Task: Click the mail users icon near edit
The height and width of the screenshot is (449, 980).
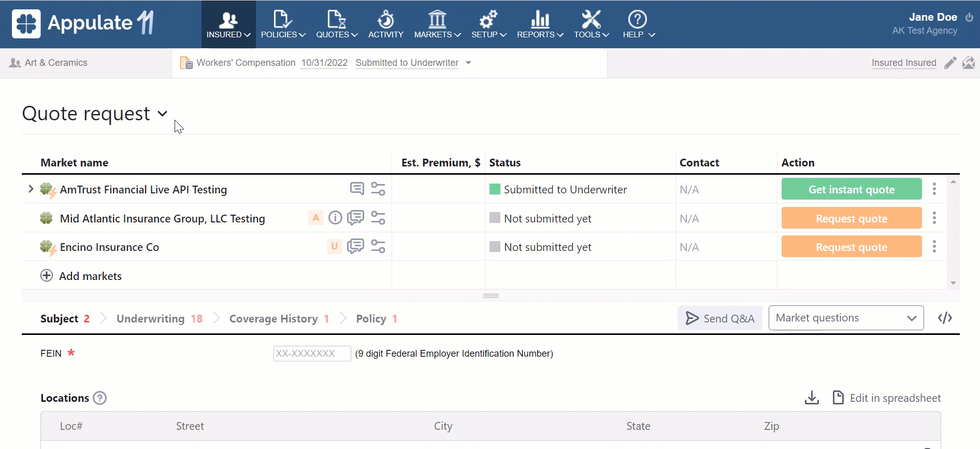Action: (969, 63)
